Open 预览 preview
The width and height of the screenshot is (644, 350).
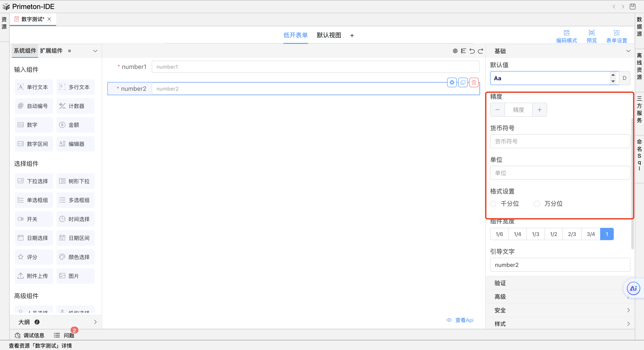pyautogui.click(x=591, y=36)
